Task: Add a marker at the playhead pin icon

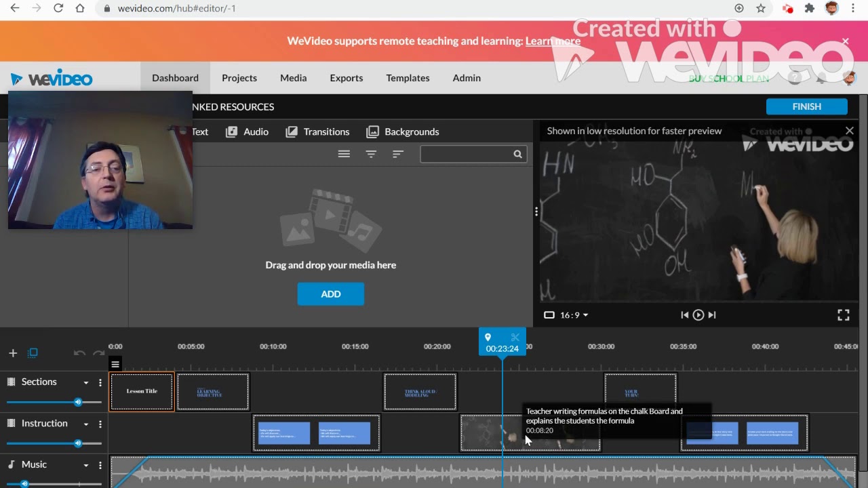Action: (x=488, y=337)
